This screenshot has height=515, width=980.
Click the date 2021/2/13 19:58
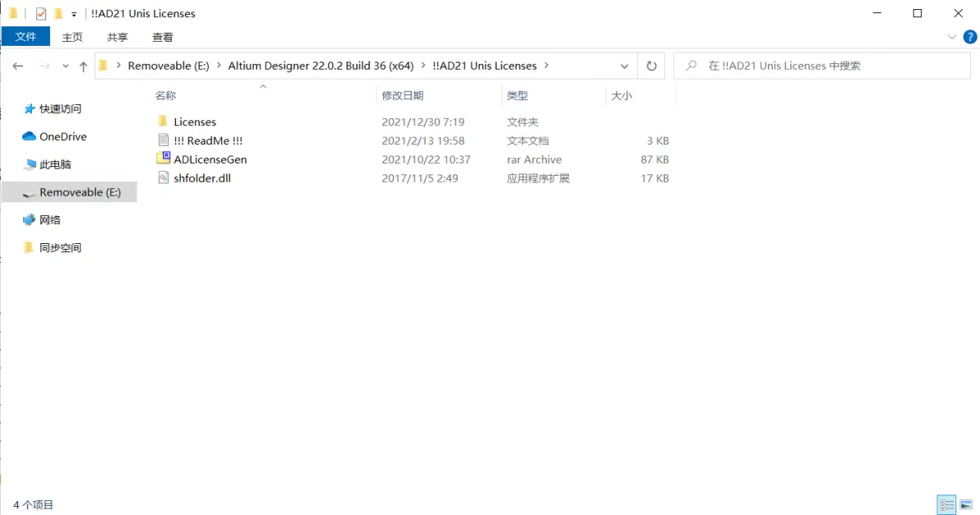point(423,140)
